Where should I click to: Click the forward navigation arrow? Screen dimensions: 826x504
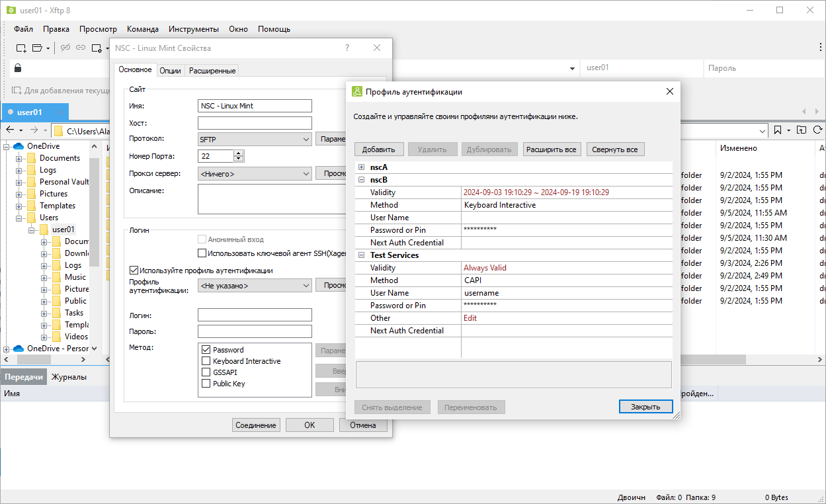pos(34,130)
